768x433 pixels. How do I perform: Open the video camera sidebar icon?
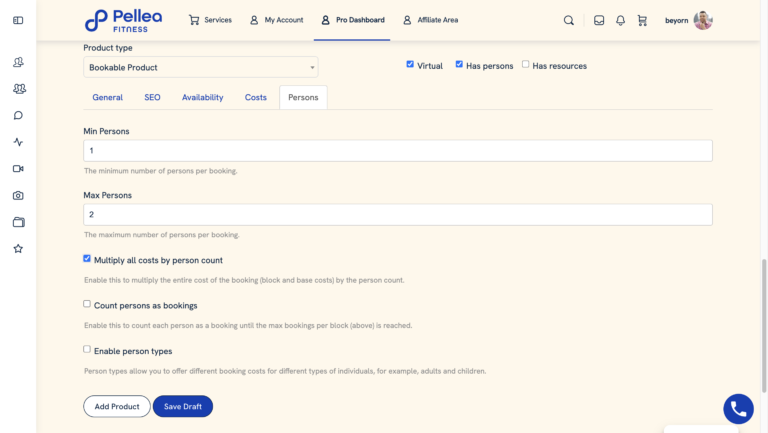coord(18,168)
